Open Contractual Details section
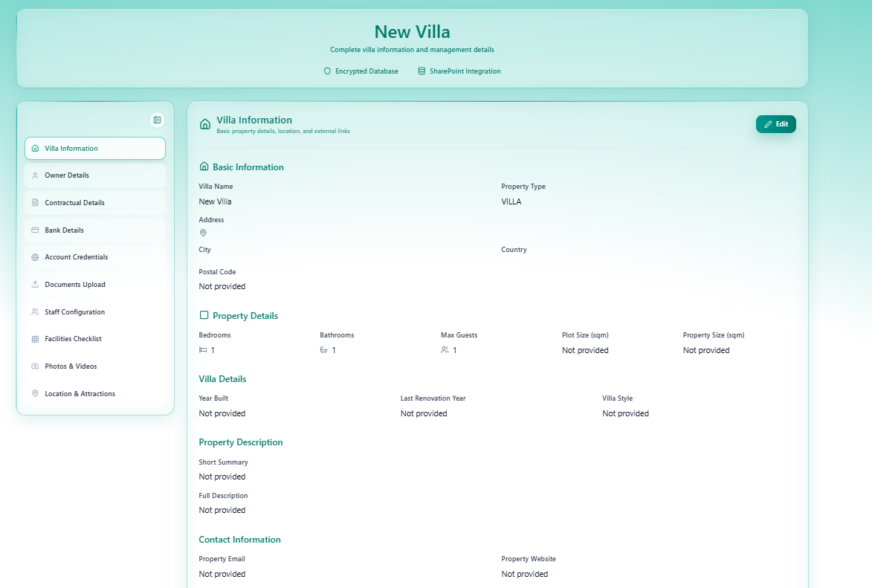872x588 pixels. pos(95,202)
